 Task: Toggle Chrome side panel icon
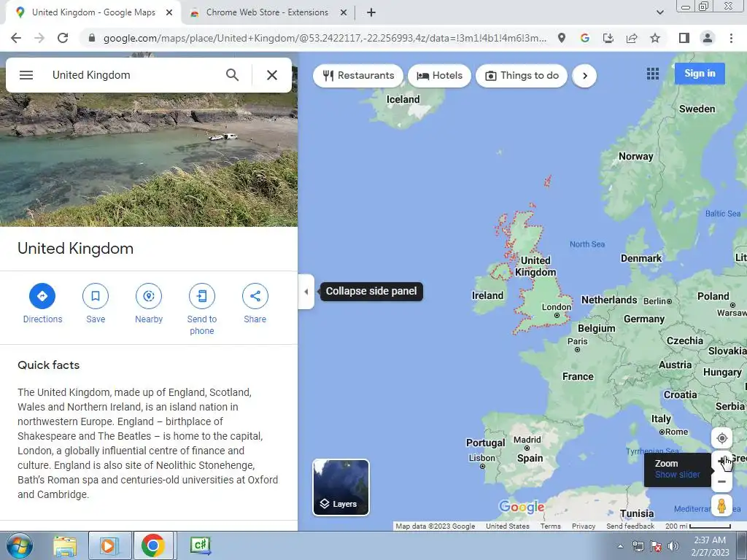(684, 38)
